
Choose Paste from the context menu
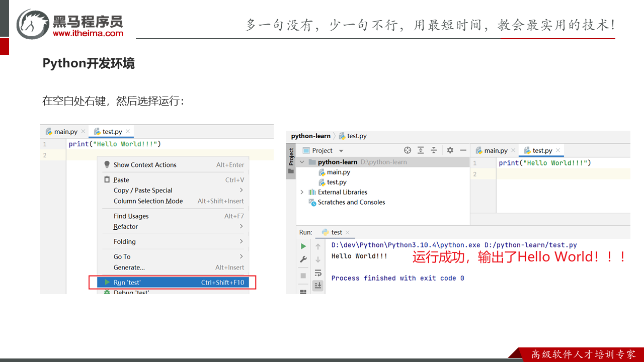tap(121, 180)
